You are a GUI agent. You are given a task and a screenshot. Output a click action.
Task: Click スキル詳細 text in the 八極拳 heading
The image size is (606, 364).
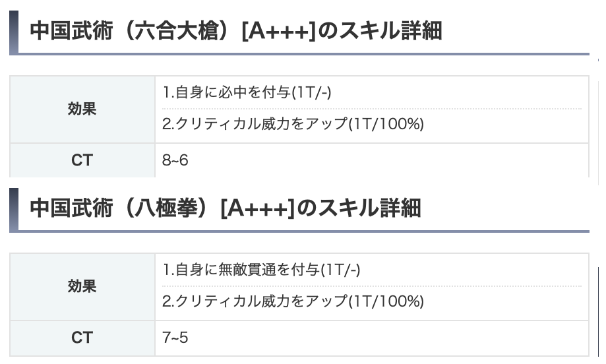pyautogui.click(x=369, y=208)
